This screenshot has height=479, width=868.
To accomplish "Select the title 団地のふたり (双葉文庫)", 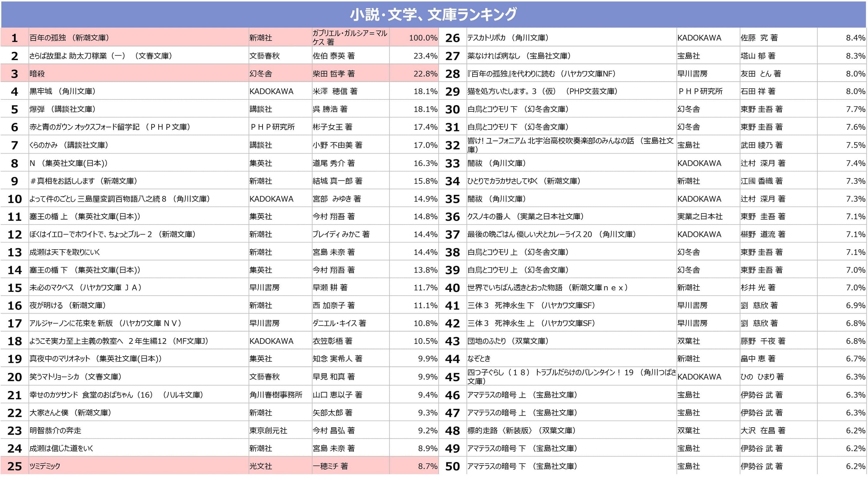I will tap(507, 341).
